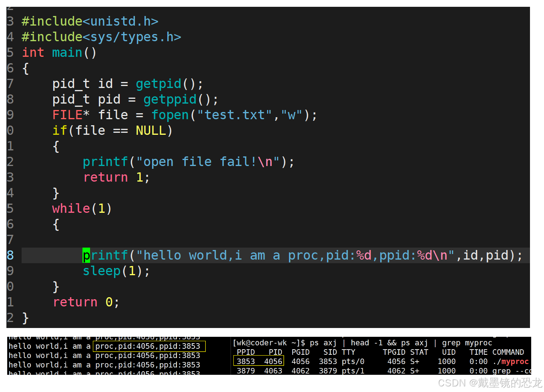
Task: Click the PGID column header
Action: click(x=301, y=352)
